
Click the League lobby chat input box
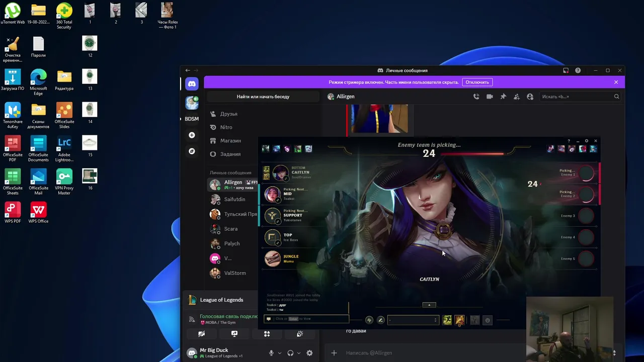tap(306, 319)
